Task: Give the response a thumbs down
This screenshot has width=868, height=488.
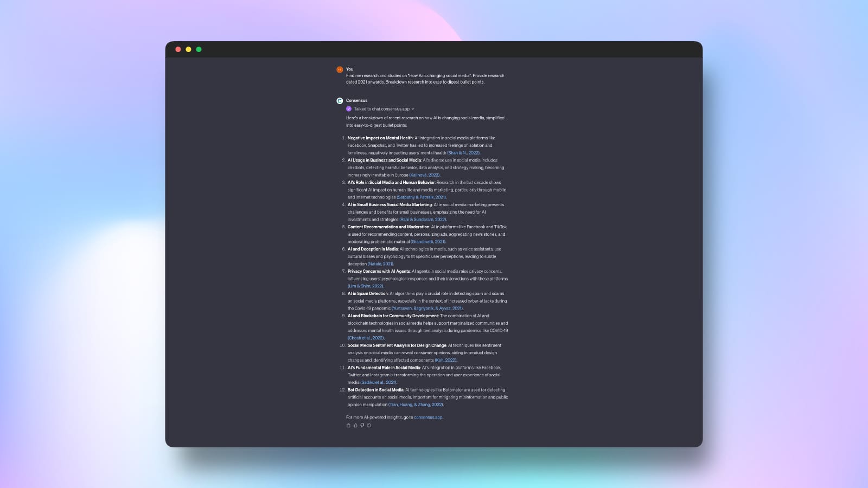Action: pos(362,426)
